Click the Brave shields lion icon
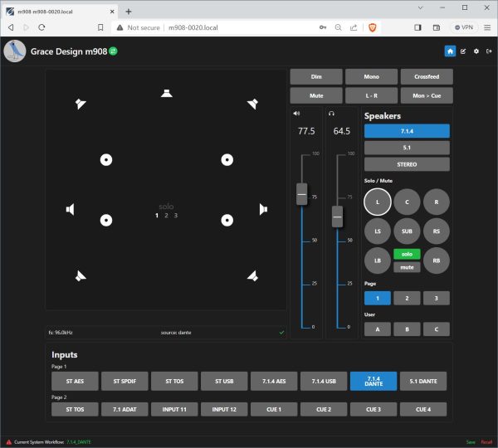This screenshot has height=448, width=498. click(x=371, y=27)
